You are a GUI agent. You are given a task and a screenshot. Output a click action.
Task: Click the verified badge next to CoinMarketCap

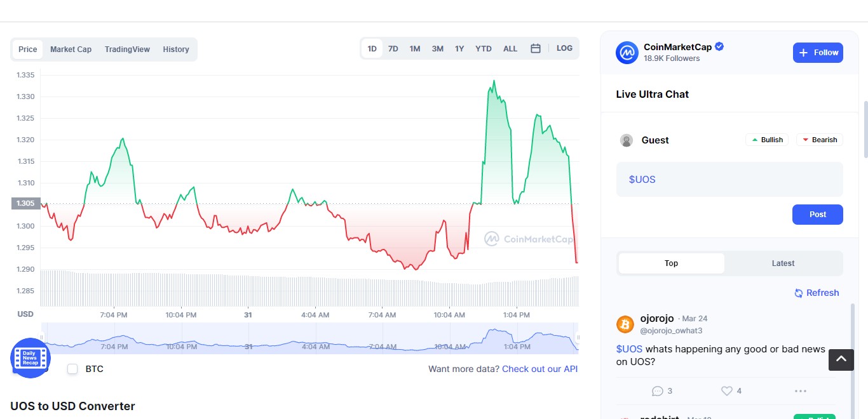[719, 46]
